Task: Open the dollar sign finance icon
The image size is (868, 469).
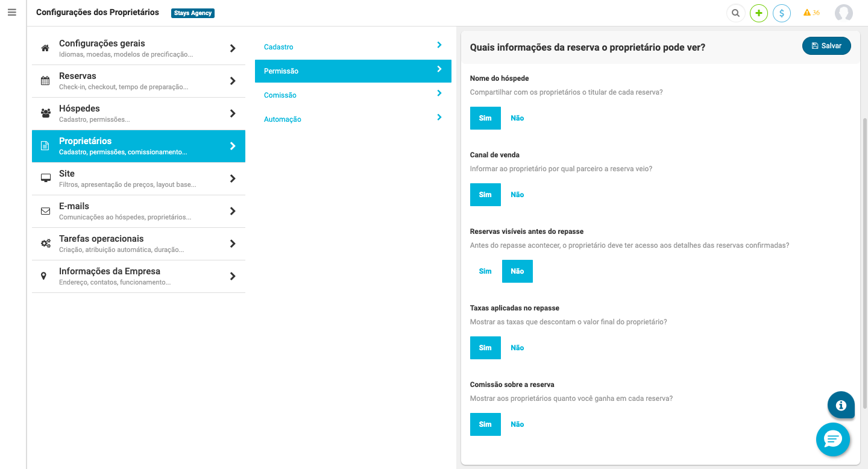Action: pyautogui.click(x=782, y=13)
